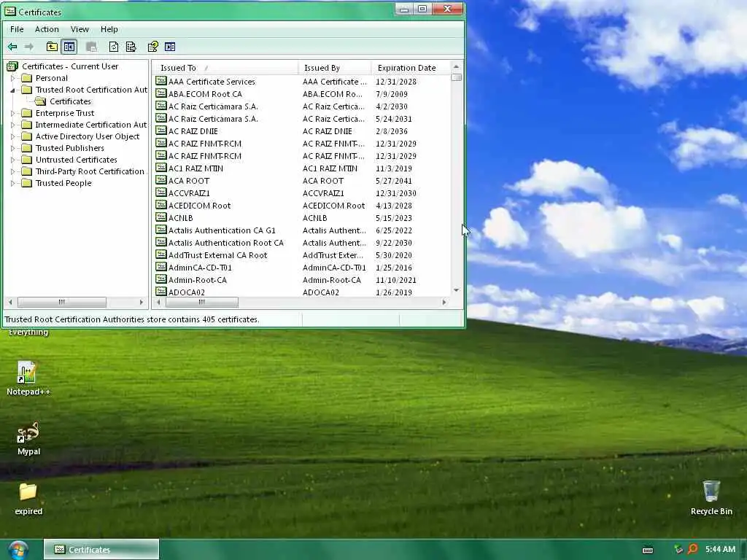The height and width of the screenshot is (560, 747).
Task: Click certificate list scroll-right arrow
Action: [444, 302]
